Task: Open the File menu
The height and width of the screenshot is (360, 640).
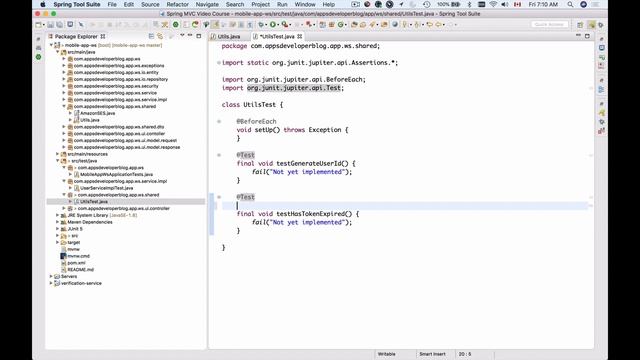Action: [x=112, y=4]
